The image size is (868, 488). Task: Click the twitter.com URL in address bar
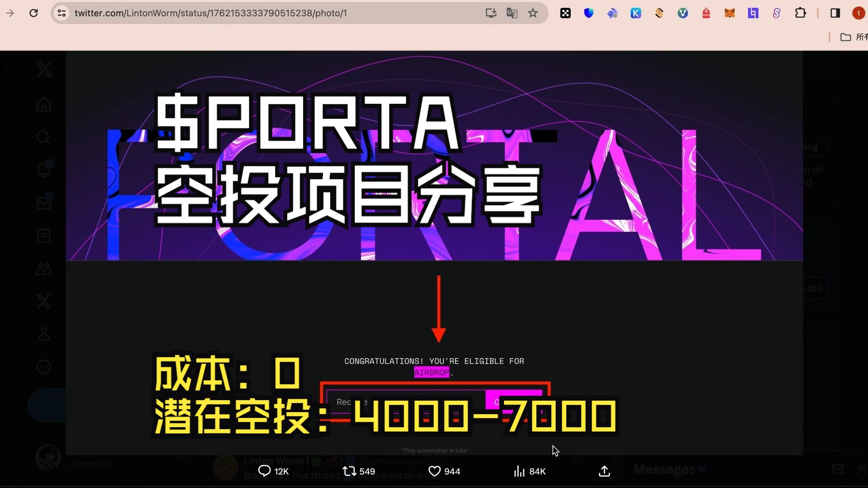coord(210,13)
